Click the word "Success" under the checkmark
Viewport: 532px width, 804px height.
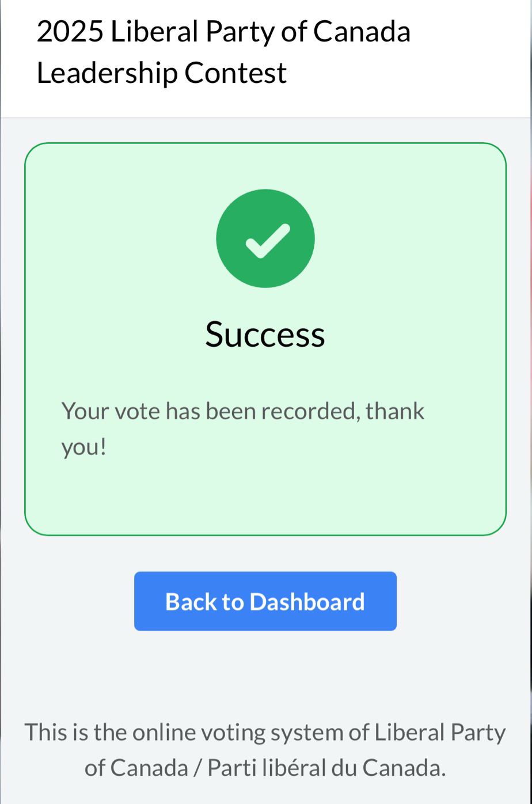coord(265,334)
